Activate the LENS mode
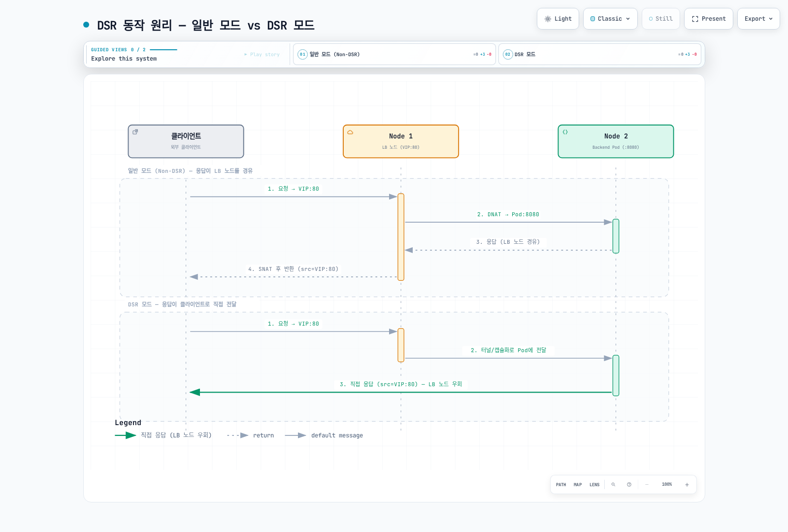 pos(594,485)
